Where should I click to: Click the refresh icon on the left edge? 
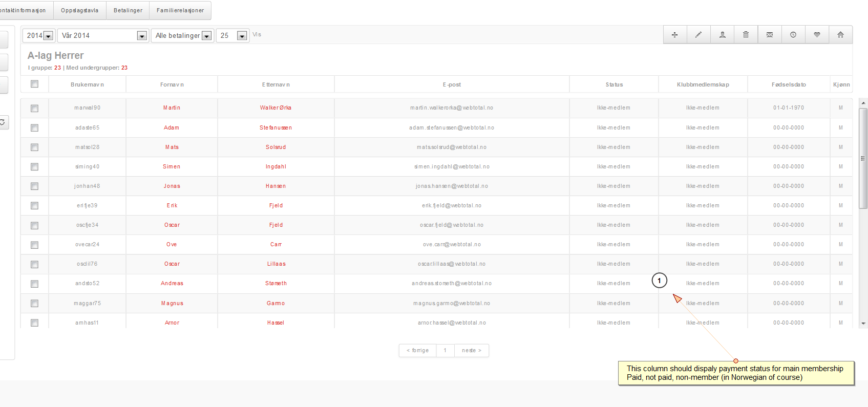click(x=3, y=122)
